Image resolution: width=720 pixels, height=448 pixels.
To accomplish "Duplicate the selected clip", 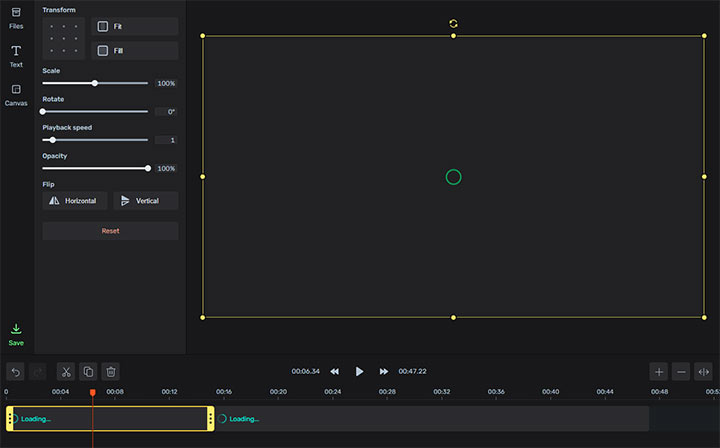I will [x=88, y=371].
